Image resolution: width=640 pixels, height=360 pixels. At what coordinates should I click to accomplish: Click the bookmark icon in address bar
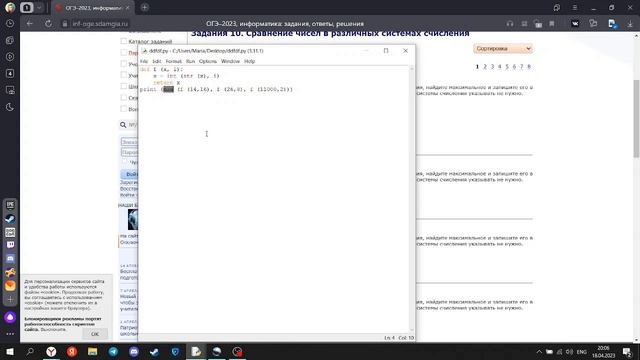(552, 24)
